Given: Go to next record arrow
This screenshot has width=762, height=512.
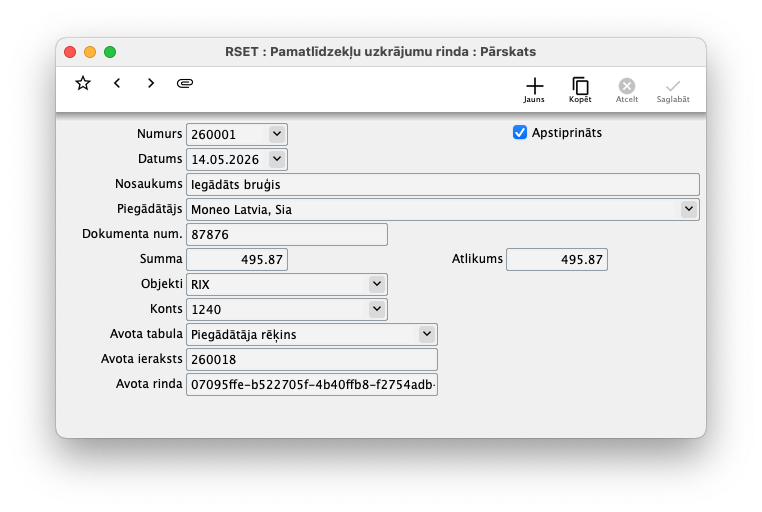Looking at the screenshot, I should tap(151, 83).
